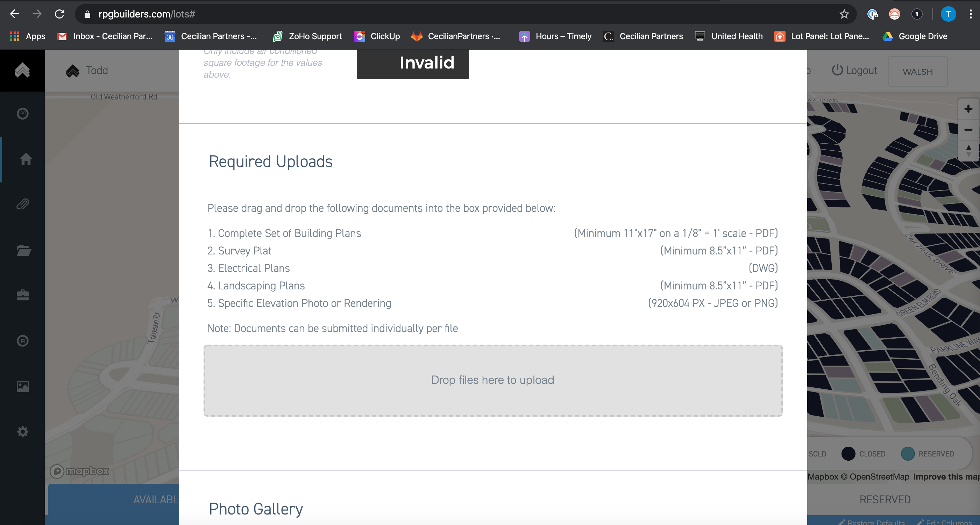Open settings gear icon in sidebar
The image size is (980, 525).
point(23,431)
